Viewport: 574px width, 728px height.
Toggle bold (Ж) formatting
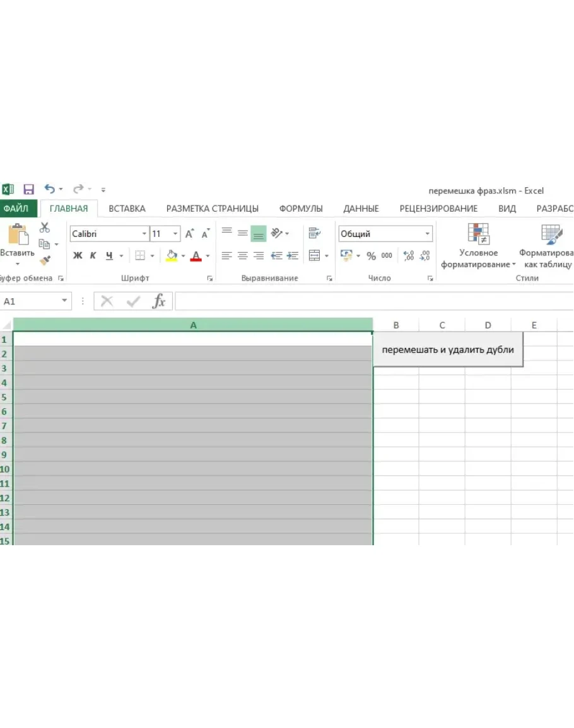[78, 255]
